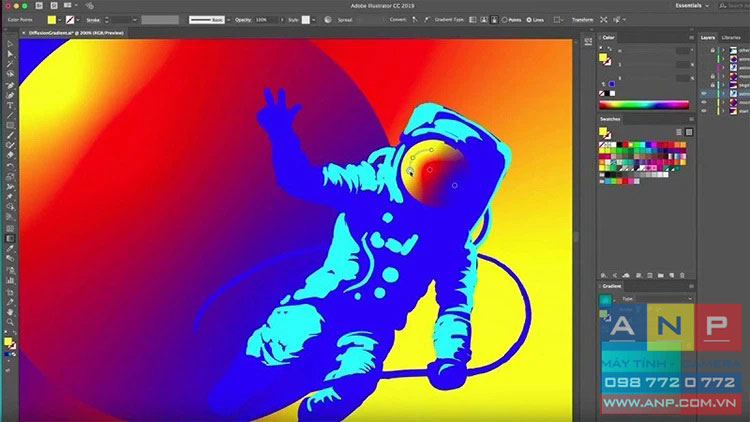Select the Pen tool

coord(10,85)
